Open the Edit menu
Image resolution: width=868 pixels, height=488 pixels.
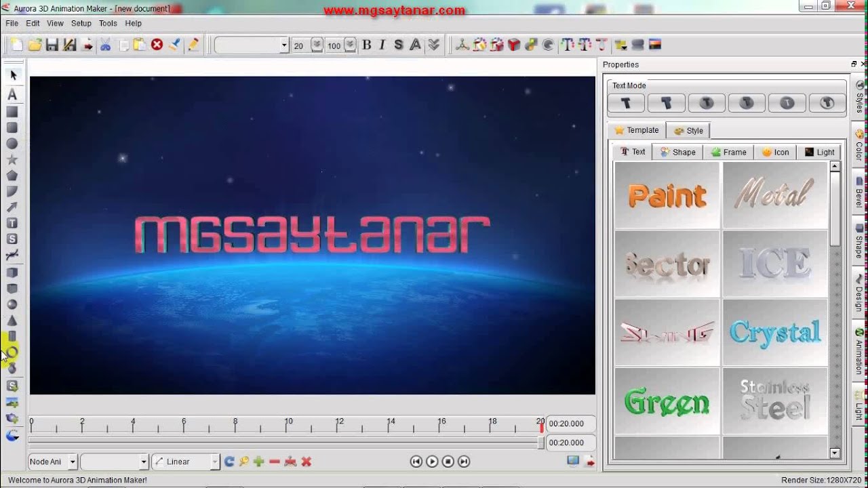[33, 23]
